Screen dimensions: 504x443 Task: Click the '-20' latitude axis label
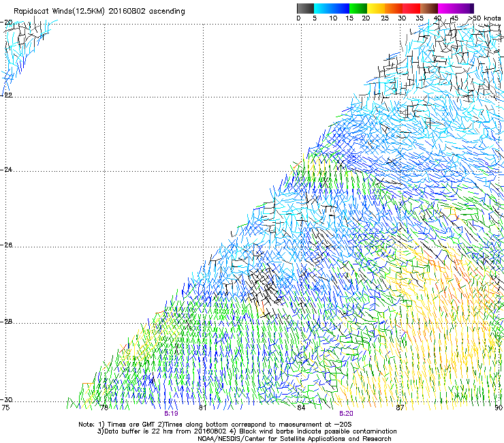[7, 22]
